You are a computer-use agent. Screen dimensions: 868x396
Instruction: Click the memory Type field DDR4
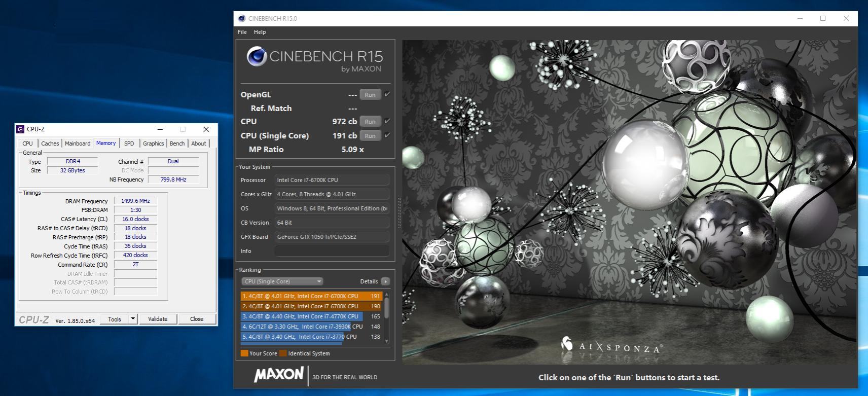coord(73,161)
